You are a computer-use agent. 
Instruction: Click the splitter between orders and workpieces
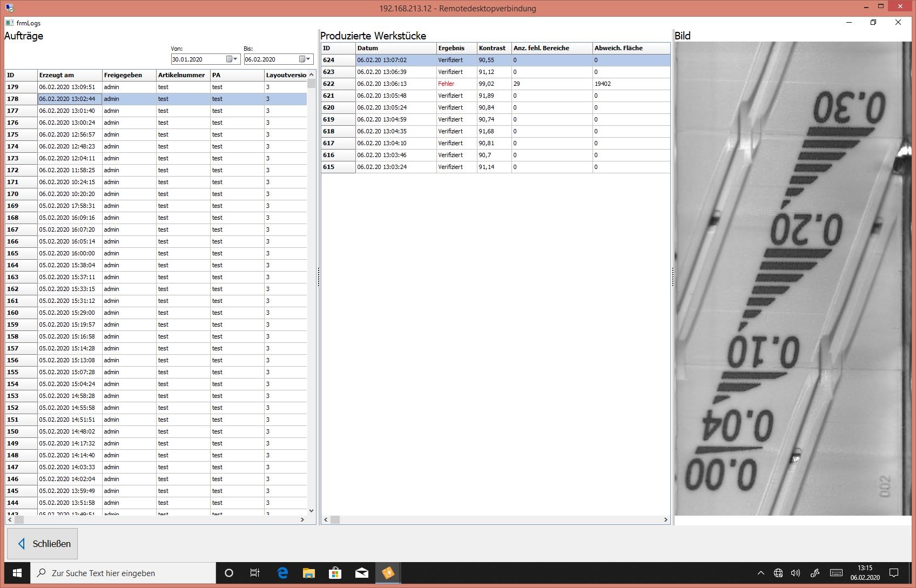coord(319,277)
